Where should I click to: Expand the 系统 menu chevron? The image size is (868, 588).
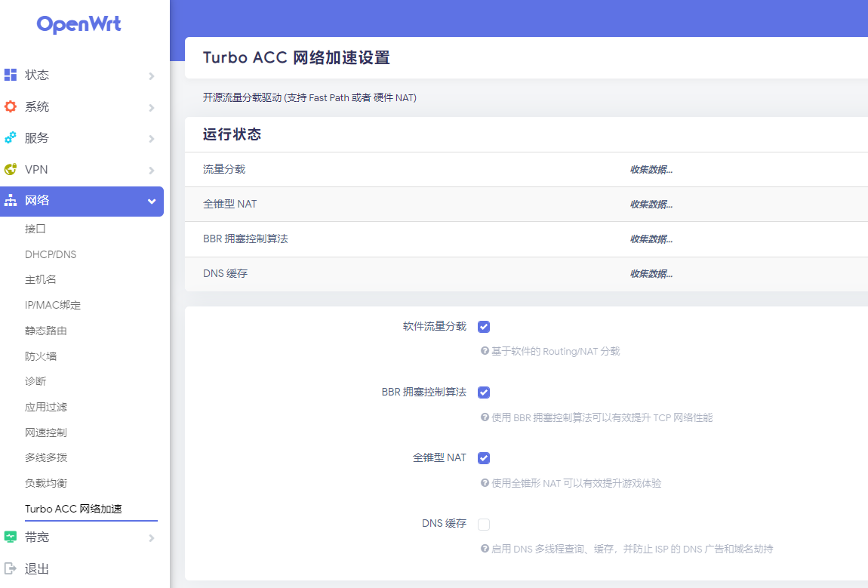point(151,106)
